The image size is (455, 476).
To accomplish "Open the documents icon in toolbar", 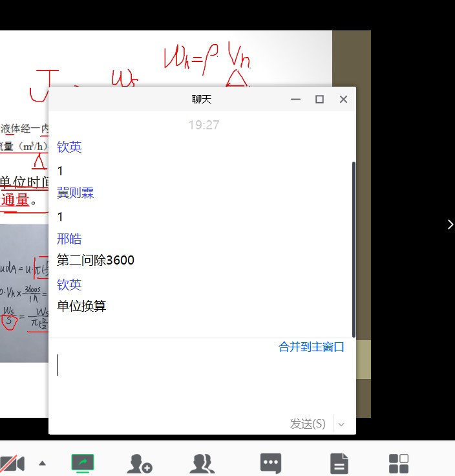I will pyautogui.click(x=339, y=463).
